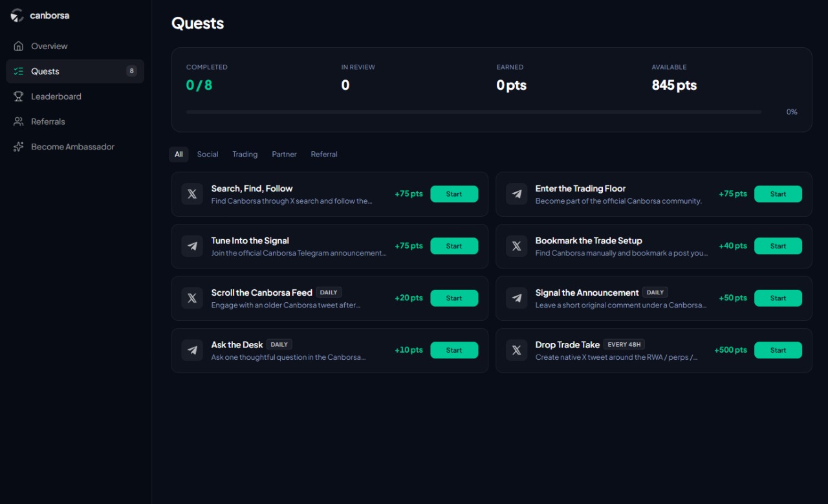Start the Ask the Desk quest
Screen dimensions: 828x504
[x=454, y=350]
